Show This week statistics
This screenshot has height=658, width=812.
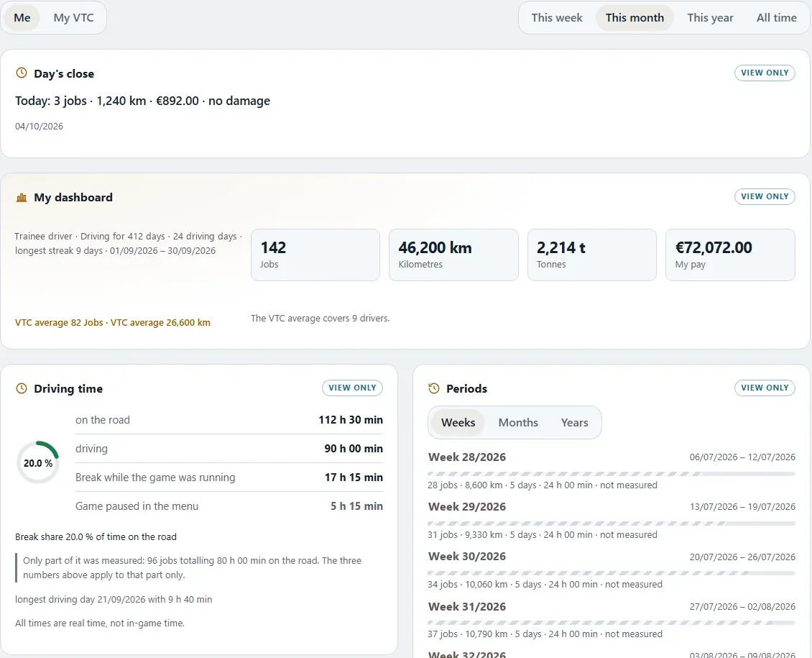pos(557,17)
